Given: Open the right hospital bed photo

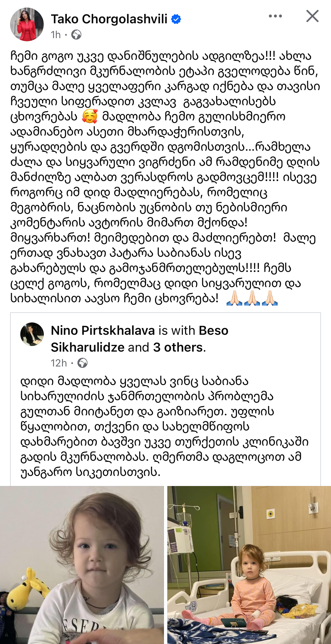Looking at the screenshot, I should coord(249,565).
